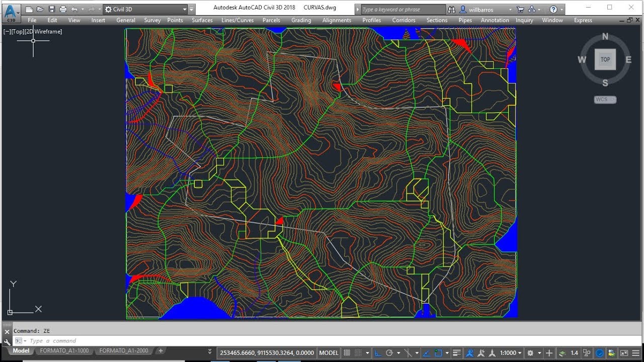Click the TOP face of ViewCube
This screenshot has height=362, width=644.
tap(605, 59)
